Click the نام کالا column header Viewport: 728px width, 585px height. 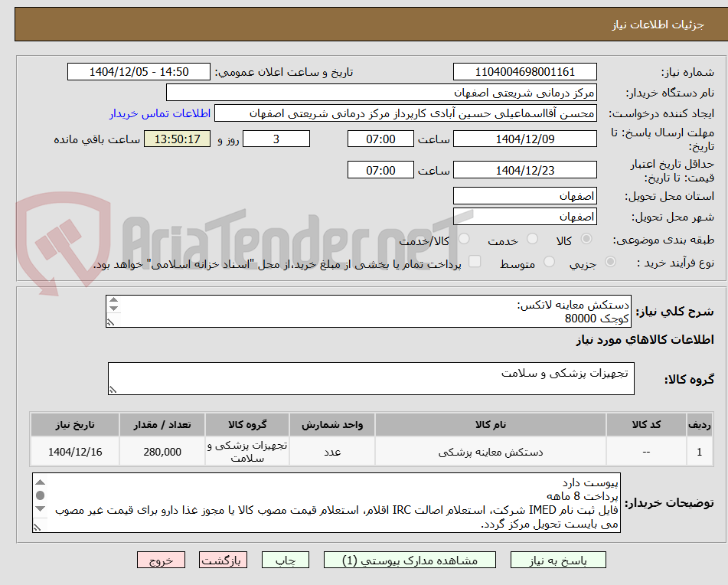(x=490, y=425)
